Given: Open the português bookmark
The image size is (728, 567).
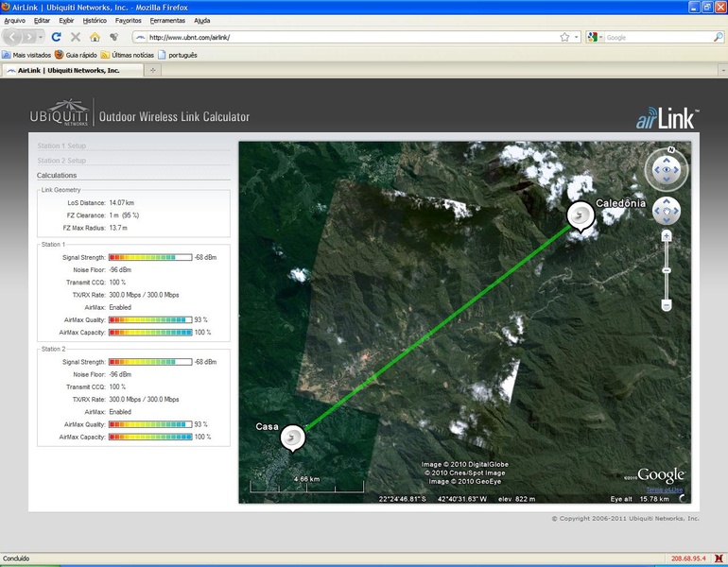Looking at the screenshot, I should click(x=178, y=55).
